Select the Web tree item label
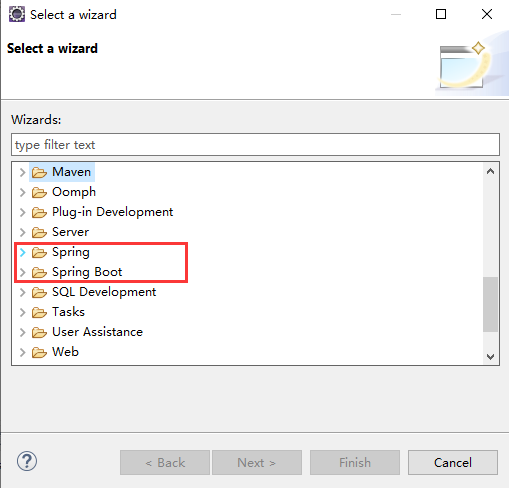The image size is (509, 488). pyautogui.click(x=65, y=352)
